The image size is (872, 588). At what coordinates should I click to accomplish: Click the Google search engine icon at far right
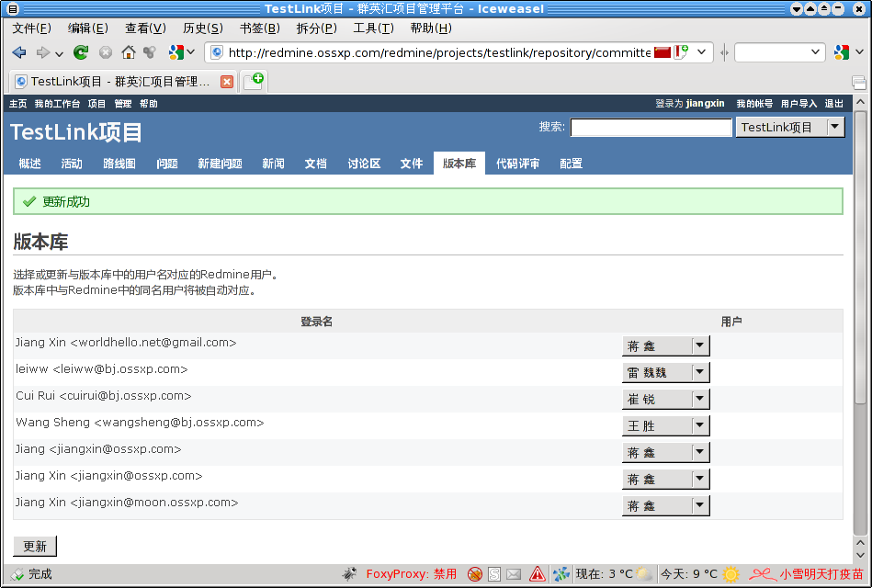[842, 52]
